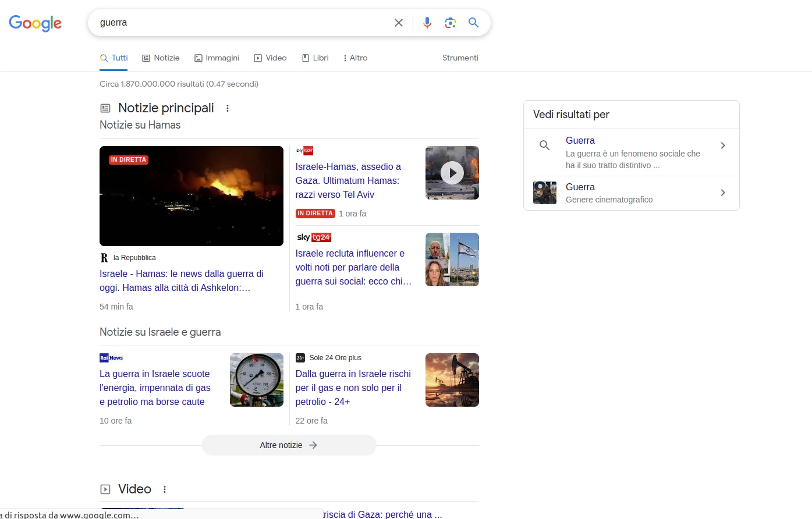Click into the search field containing guerra
812x519 pixels.
tap(242, 23)
